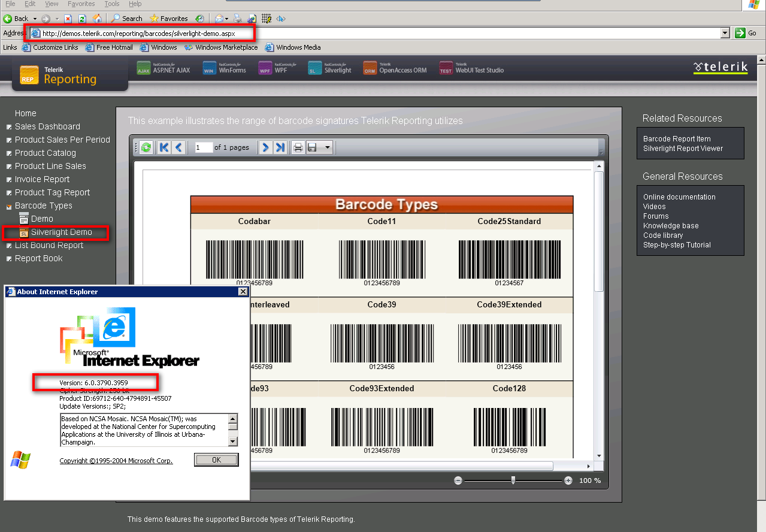Image resolution: width=766 pixels, height=532 pixels.
Task: Click the IE Refresh toolbar icon
Action: [x=82, y=19]
